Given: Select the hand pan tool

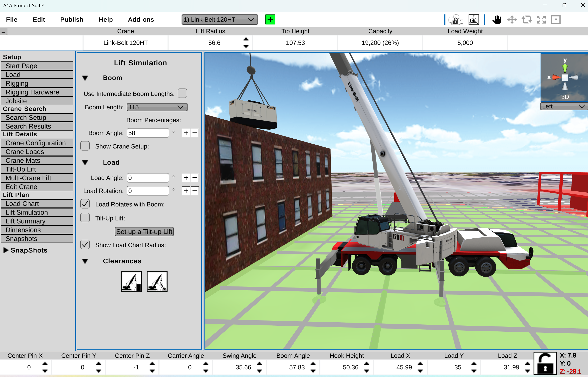Looking at the screenshot, I should 497,20.
